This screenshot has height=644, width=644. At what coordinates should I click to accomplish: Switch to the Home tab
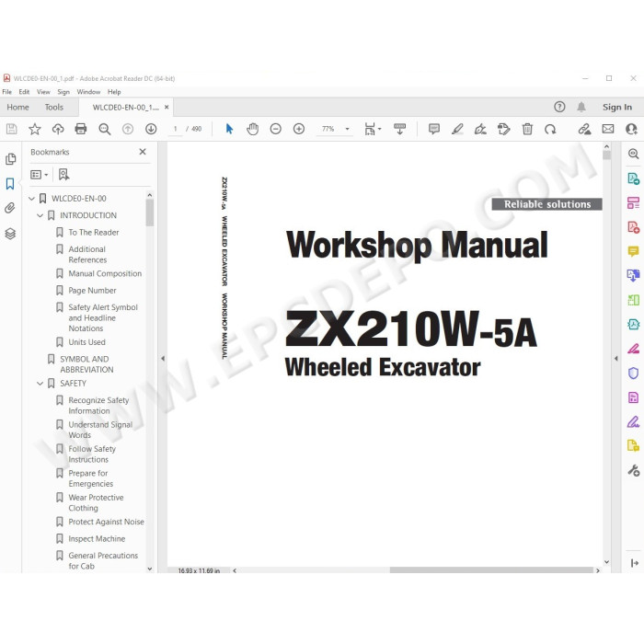pos(17,108)
